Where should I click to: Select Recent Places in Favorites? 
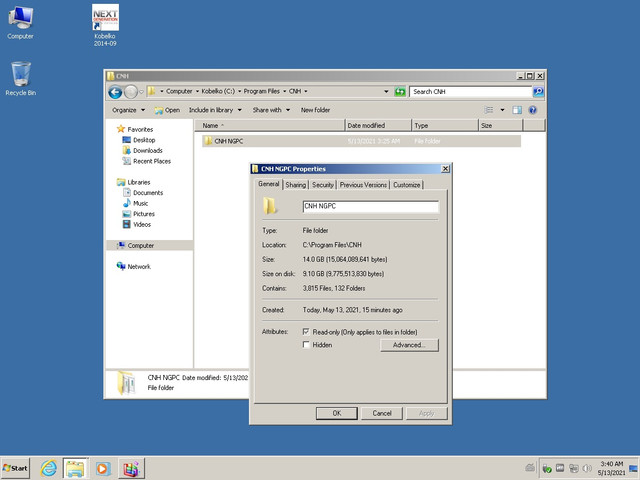pyautogui.click(x=151, y=161)
